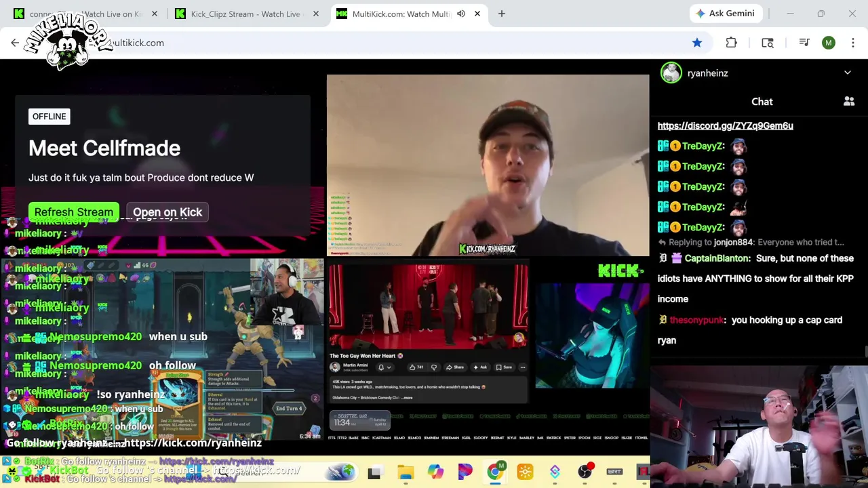868x488 pixels.
Task: Open a new browser tab
Action: 502,14
